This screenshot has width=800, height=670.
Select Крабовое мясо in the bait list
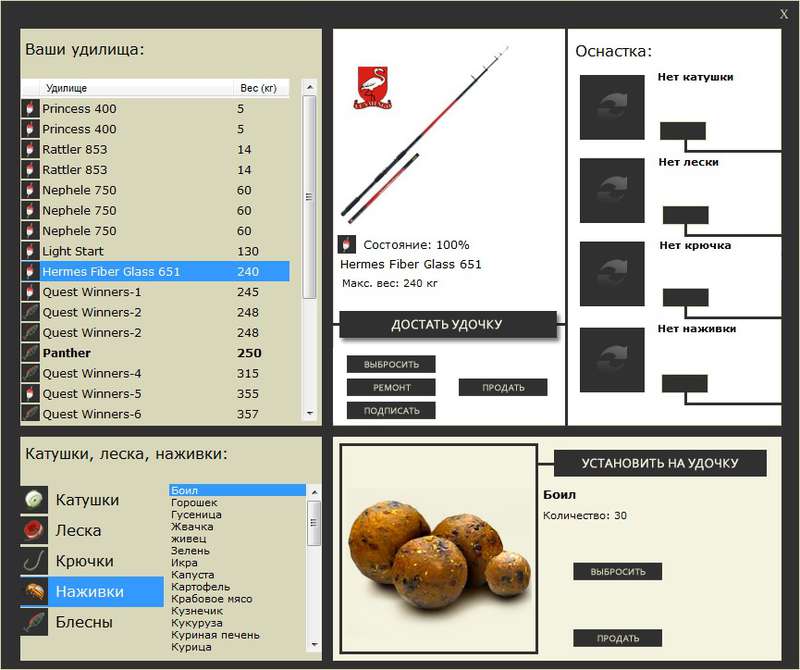[237, 599]
